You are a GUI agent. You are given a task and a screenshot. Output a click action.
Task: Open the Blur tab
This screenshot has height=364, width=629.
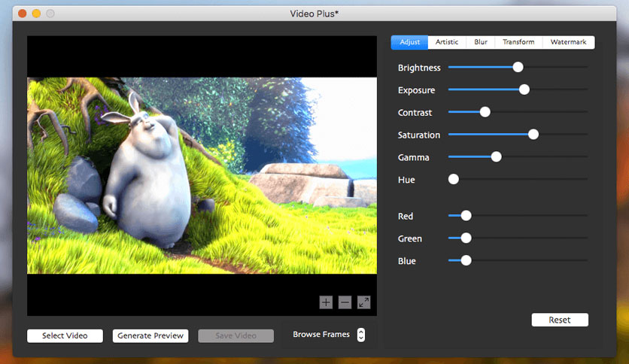coord(481,42)
